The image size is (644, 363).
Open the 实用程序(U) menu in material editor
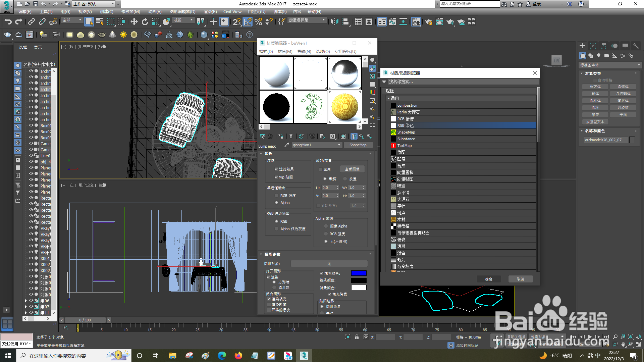345,51
